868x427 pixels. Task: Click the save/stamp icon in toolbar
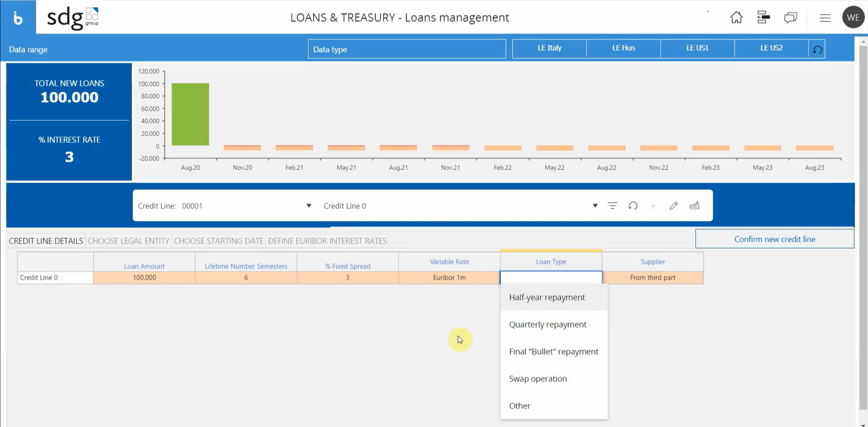(695, 205)
